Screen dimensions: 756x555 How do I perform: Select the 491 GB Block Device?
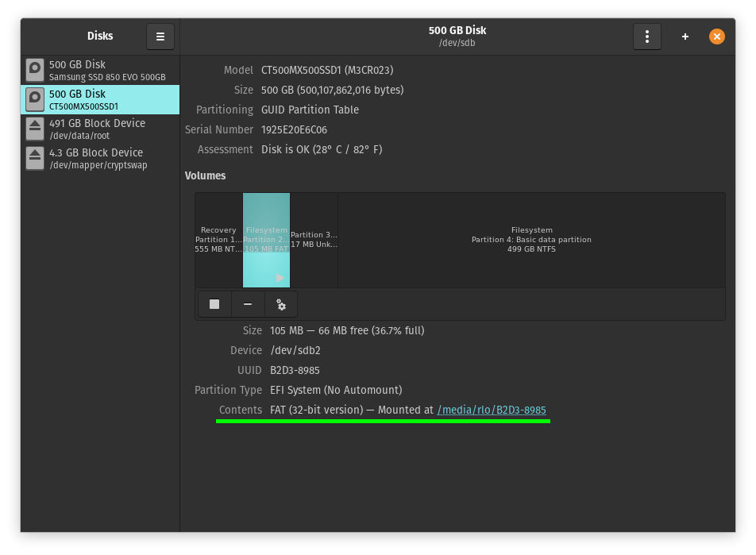point(99,129)
